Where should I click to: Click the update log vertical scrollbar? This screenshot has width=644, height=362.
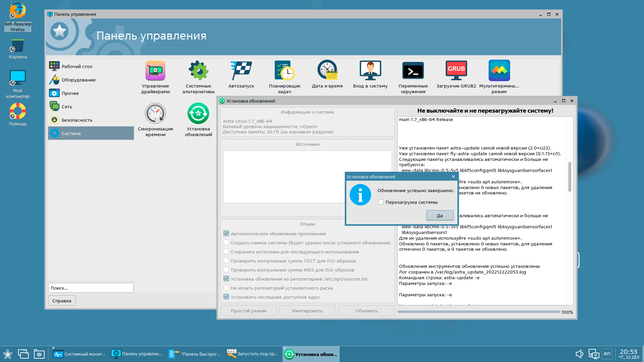[x=569, y=177]
